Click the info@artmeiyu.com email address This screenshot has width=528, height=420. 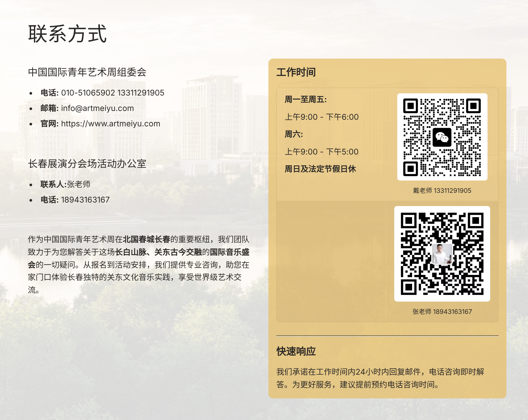pyautogui.click(x=97, y=108)
